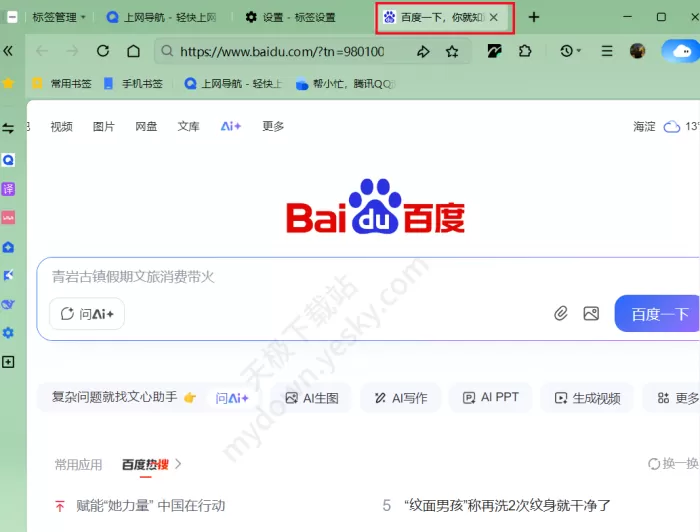Open the 标签管理 dropdown
This screenshot has width=700, height=532.
click(58, 17)
